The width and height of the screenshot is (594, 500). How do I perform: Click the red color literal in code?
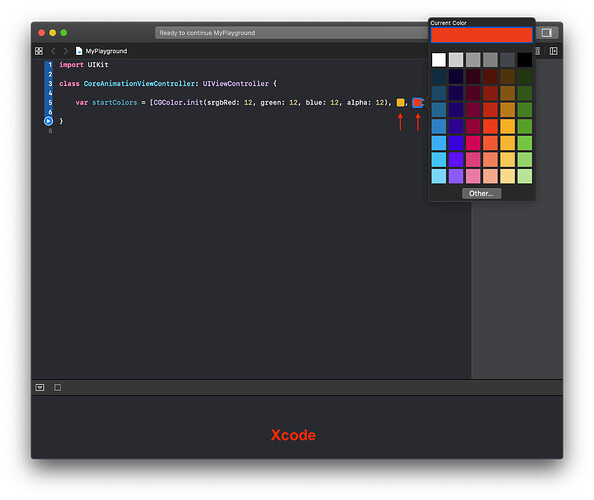click(417, 103)
